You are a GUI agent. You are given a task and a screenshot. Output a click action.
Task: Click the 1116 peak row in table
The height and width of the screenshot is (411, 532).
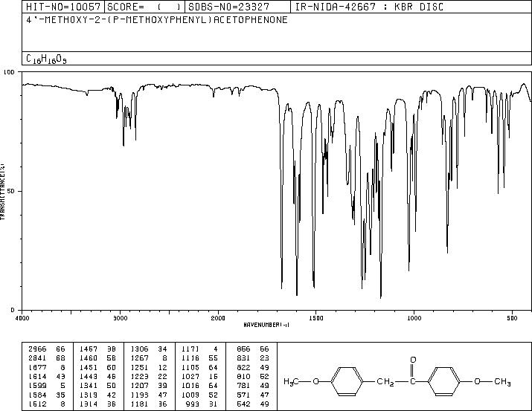pyautogui.click(x=200, y=358)
